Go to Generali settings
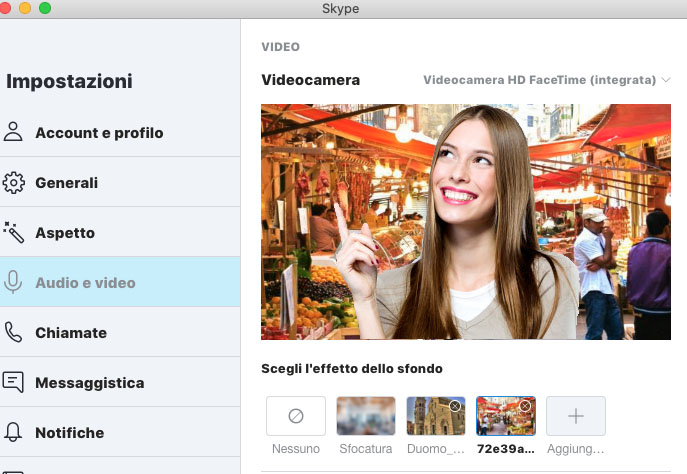687x474 pixels. [120, 182]
